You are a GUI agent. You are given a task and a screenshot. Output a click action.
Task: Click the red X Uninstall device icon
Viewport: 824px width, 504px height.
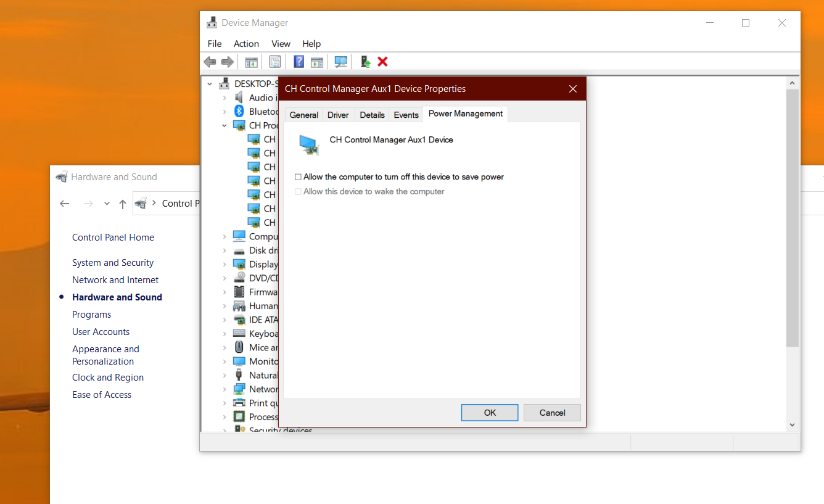tap(382, 62)
